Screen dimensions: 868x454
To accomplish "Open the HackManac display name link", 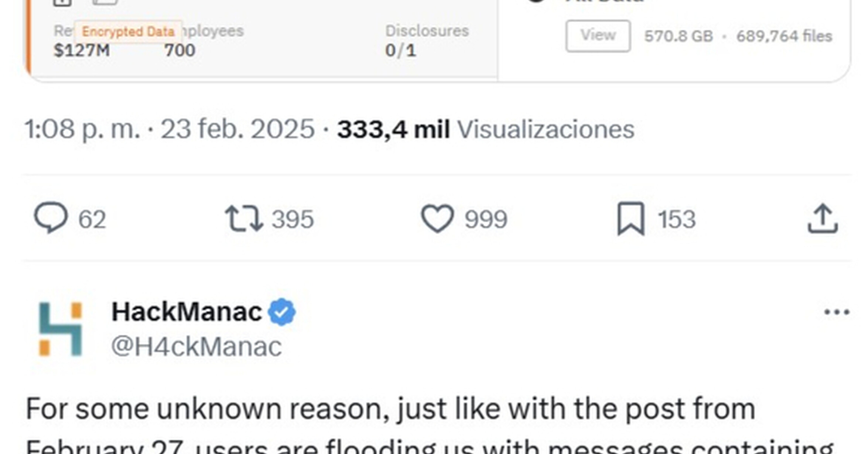I will [187, 312].
